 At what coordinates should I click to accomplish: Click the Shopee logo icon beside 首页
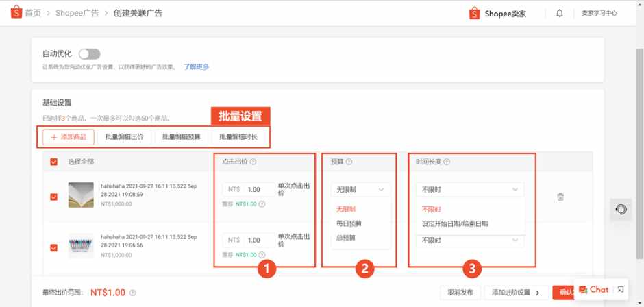16,13
